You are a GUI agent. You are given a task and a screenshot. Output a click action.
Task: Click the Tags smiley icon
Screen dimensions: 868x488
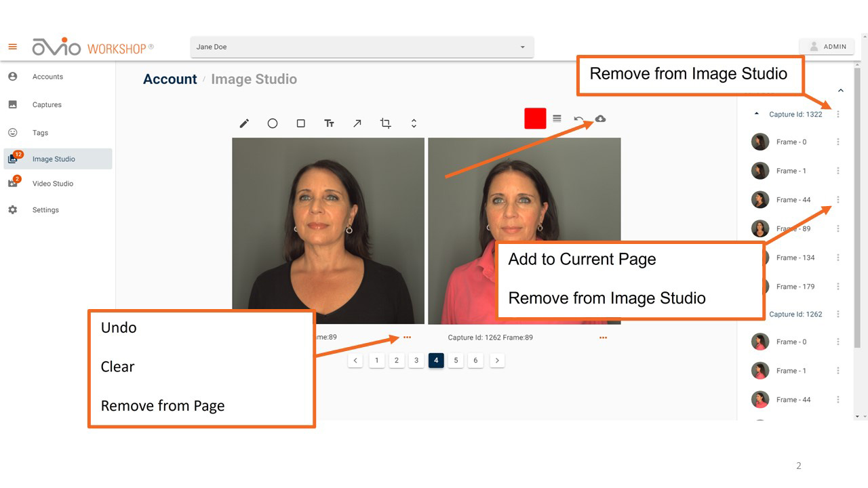click(x=12, y=133)
